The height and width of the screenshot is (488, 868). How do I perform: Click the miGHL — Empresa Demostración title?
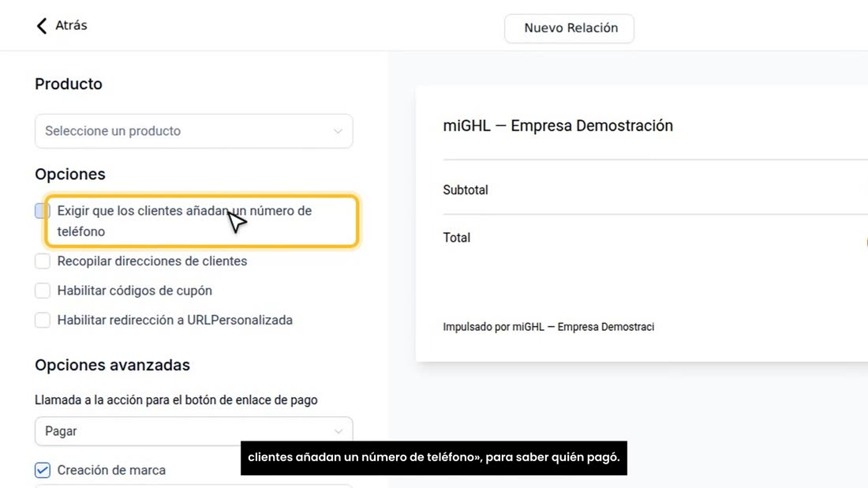point(558,126)
